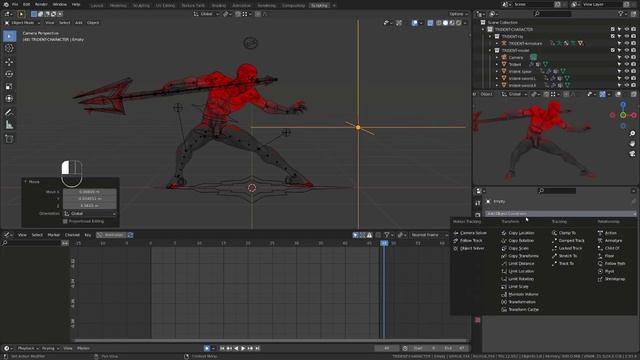Click the timeline horizontal scrollbar
This screenshot has height=360, width=640.
click(270, 340)
